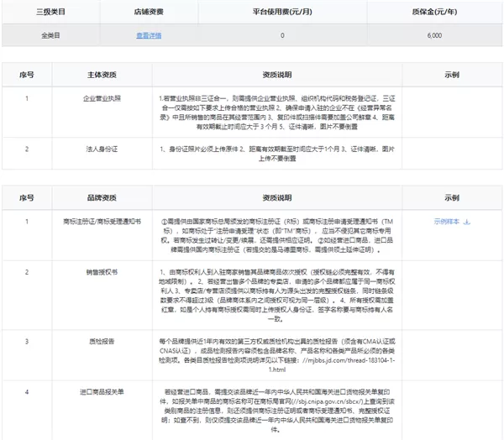The height and width of the screenshot is (440, 504).
Task: Click the 示例 header in brand table
Action: tap(452, 197)
